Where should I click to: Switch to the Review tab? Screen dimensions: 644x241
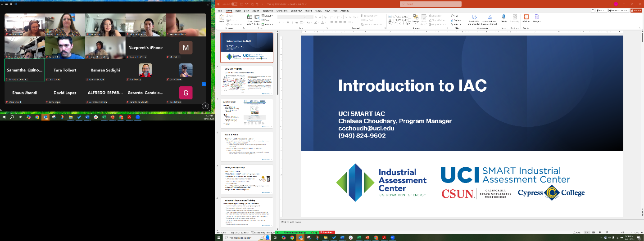(318, 11)
